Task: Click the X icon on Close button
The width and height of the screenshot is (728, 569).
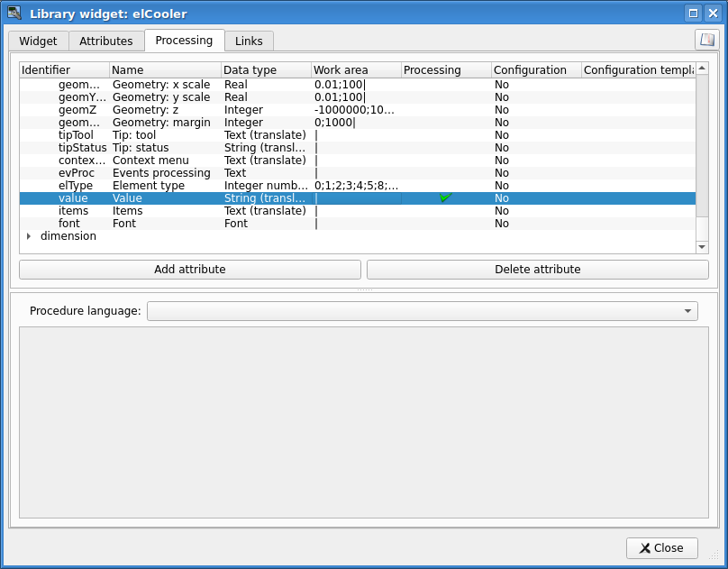Action: 644,548
